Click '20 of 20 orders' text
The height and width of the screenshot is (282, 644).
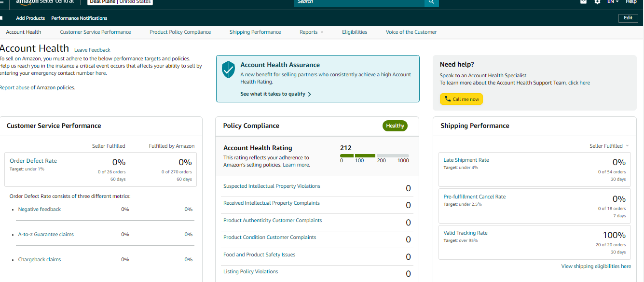tap(611, 245)
